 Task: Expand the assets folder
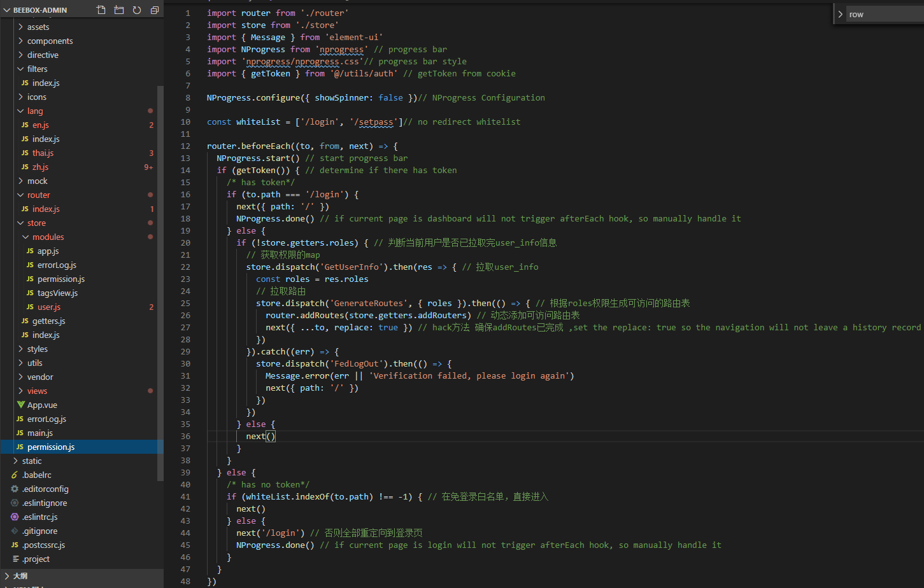20,27
